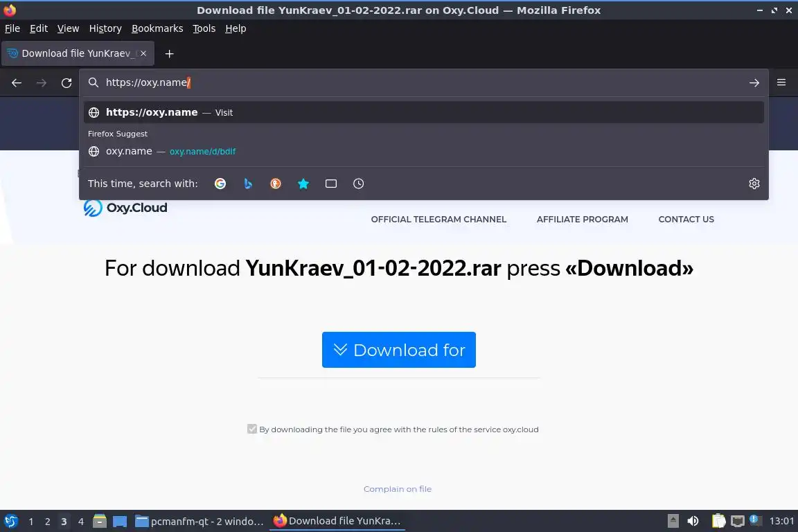798x532 pixels.
Task: Open the Tools menu
Action: 204,28
